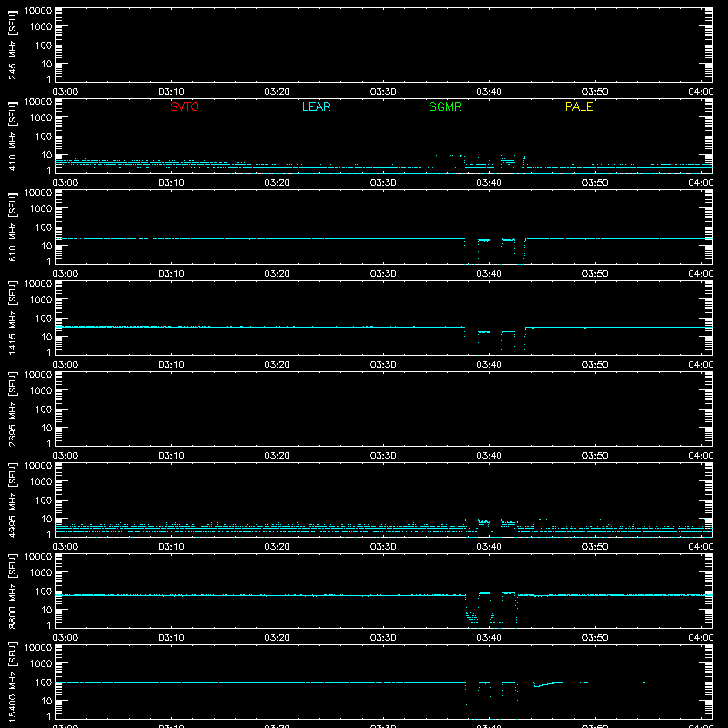This screenshot has width=728, height=728.
Task: Click the 03:40 tick under 4995 MHz panel
Action: [x=489, y=547]
